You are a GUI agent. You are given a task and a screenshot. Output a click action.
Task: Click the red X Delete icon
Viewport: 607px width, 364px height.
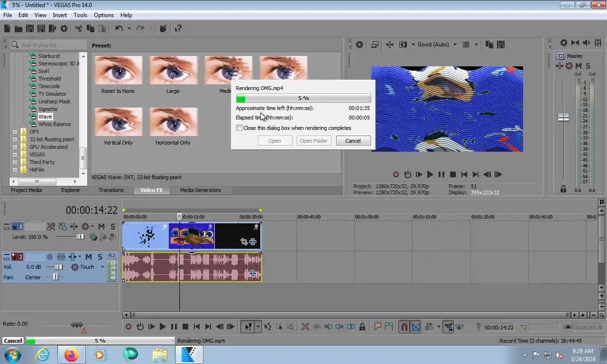point(305,327)
